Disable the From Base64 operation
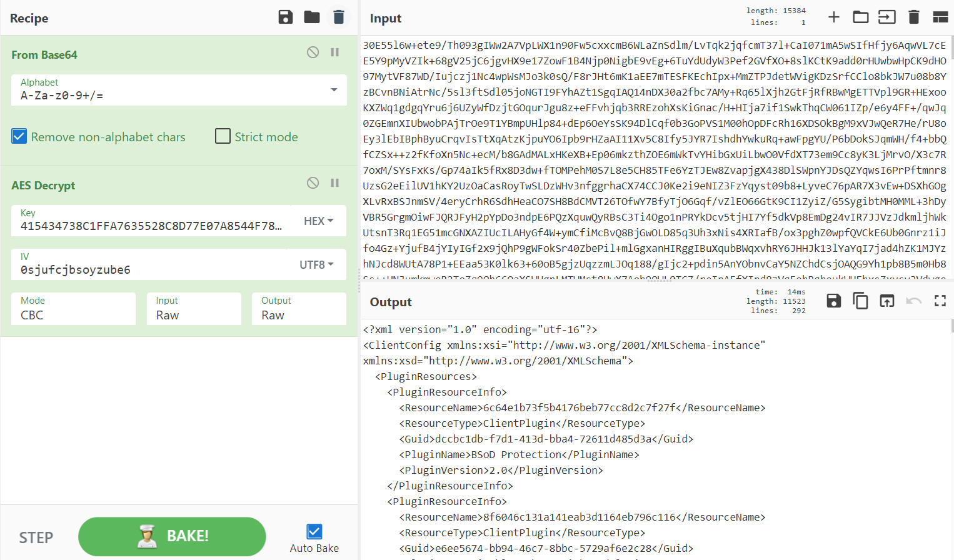Viewport: 954px width, 560px height. [x=313, y=52]
